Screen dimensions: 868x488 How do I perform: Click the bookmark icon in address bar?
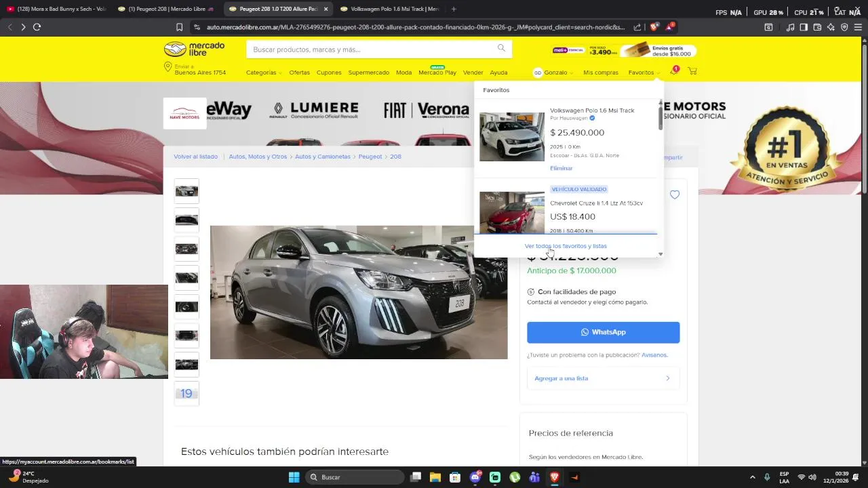[179, 27]
